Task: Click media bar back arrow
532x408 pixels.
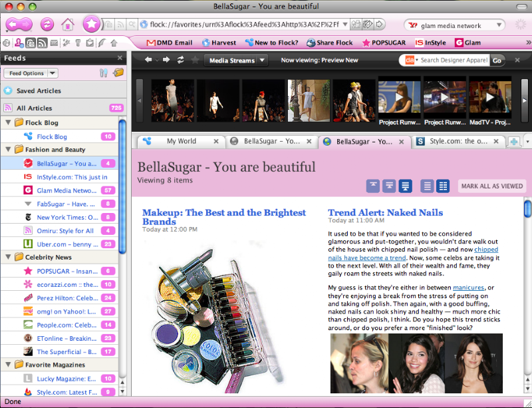Action: pyautogui.click(x=148, y=60)
